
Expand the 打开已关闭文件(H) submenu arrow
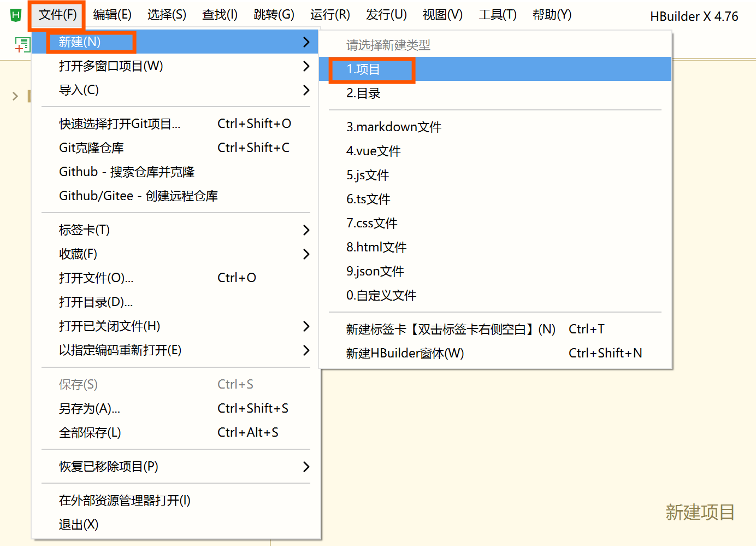pyautogui.click(x=306, y=326)
